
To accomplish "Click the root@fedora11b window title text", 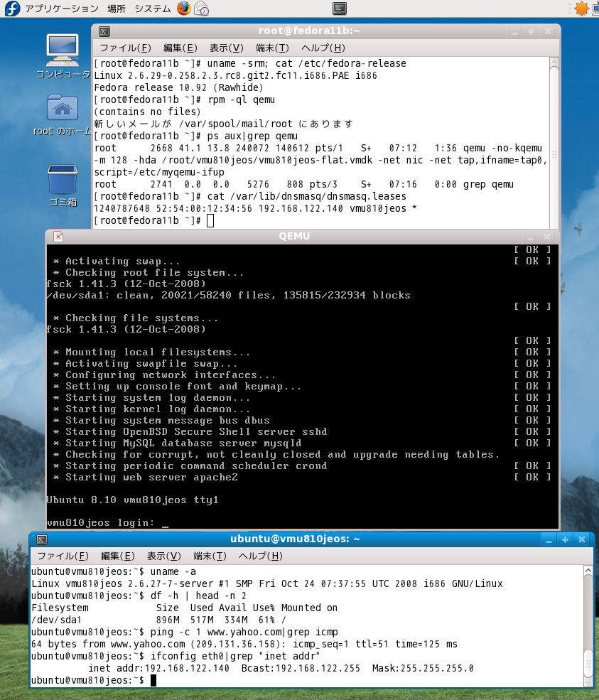I will [x=309, y=31].
